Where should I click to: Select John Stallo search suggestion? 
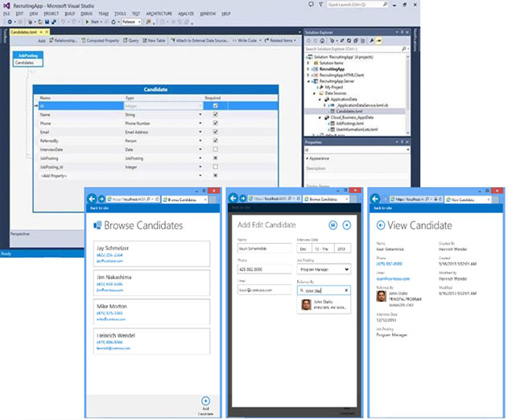[x=324, y=304]
